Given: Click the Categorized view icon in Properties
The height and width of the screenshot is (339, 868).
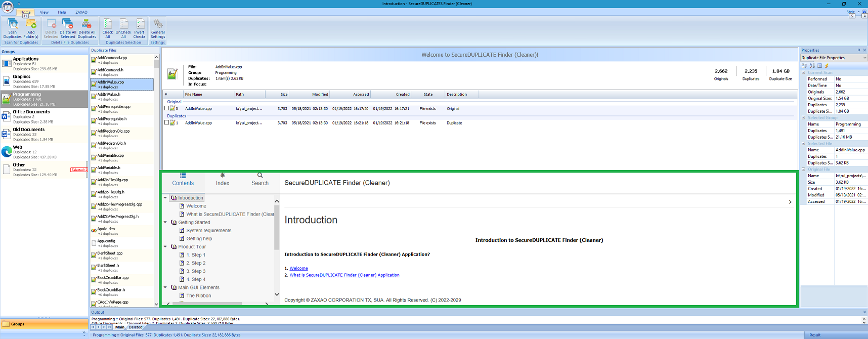Looking at the screenshot, I should (x=805, y=66).
